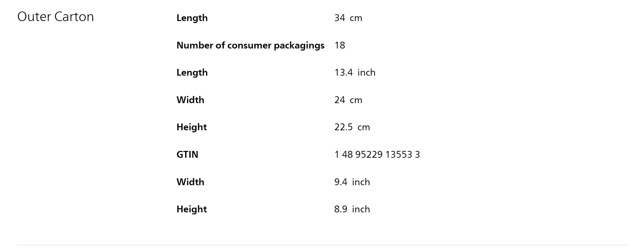Click the horizontal divider line below the table
644x251 pixels.
pos(322,245)
